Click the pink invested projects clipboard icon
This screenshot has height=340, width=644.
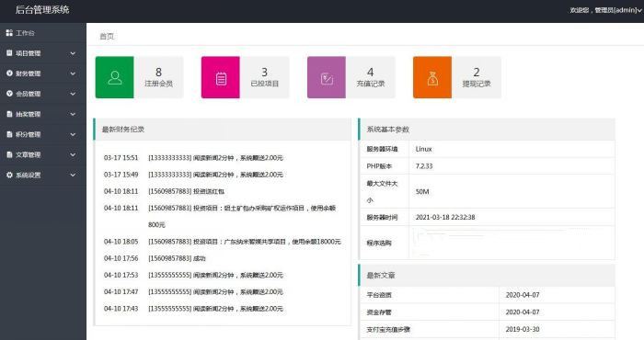click(221, 78)
